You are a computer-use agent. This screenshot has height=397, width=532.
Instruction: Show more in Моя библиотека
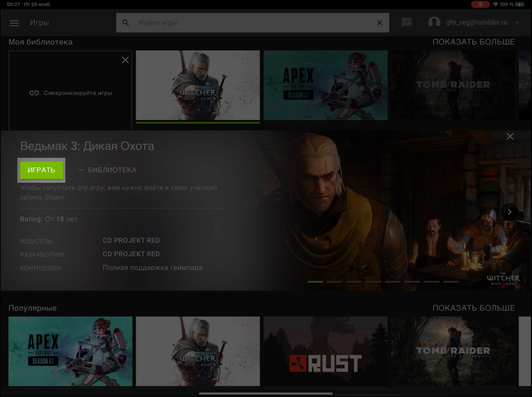[x=473, y=42]
